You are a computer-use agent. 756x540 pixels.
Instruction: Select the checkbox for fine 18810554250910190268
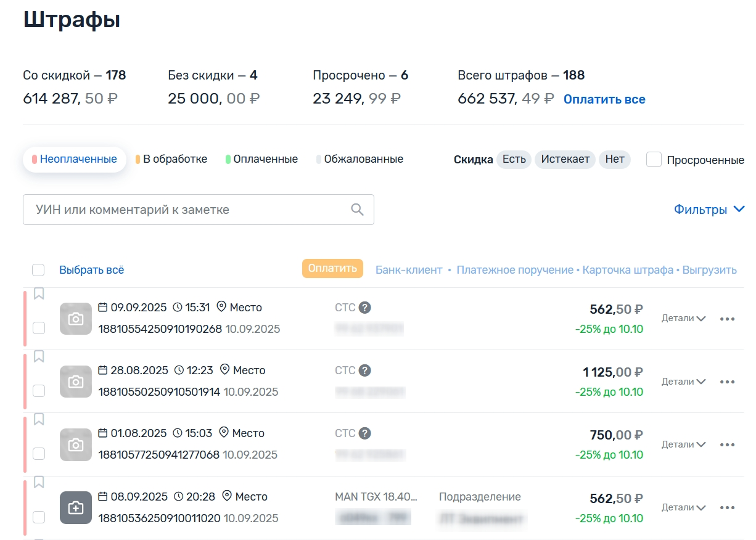(x=39, y=328)
